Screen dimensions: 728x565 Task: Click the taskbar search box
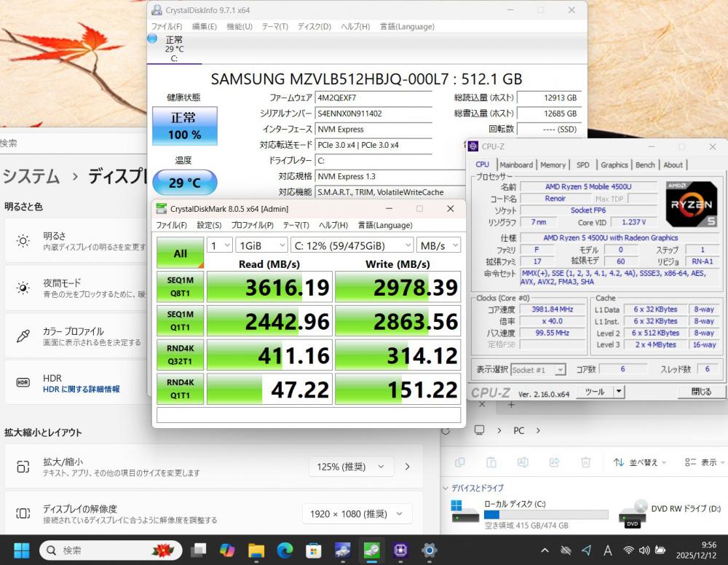(111, 550)
